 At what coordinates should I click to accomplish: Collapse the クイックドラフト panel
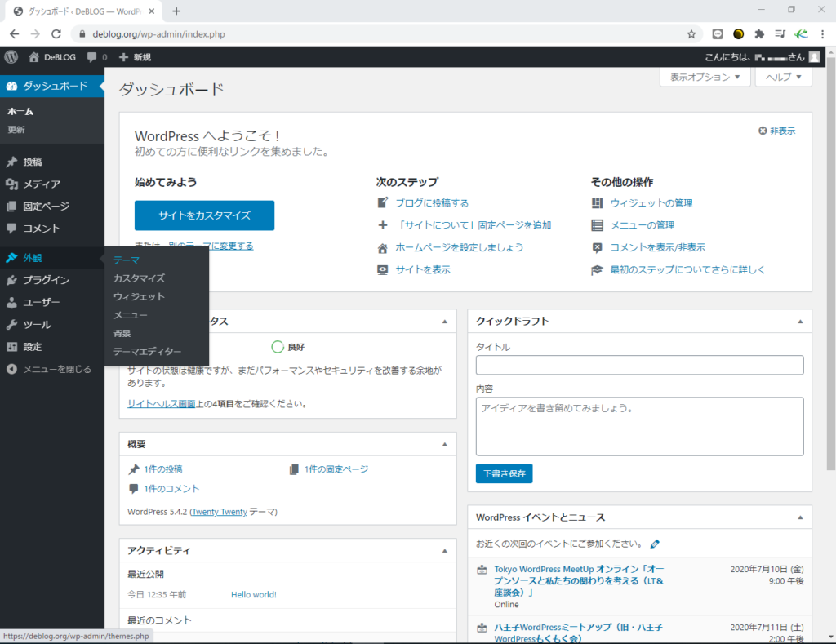[x=800, y=322]
